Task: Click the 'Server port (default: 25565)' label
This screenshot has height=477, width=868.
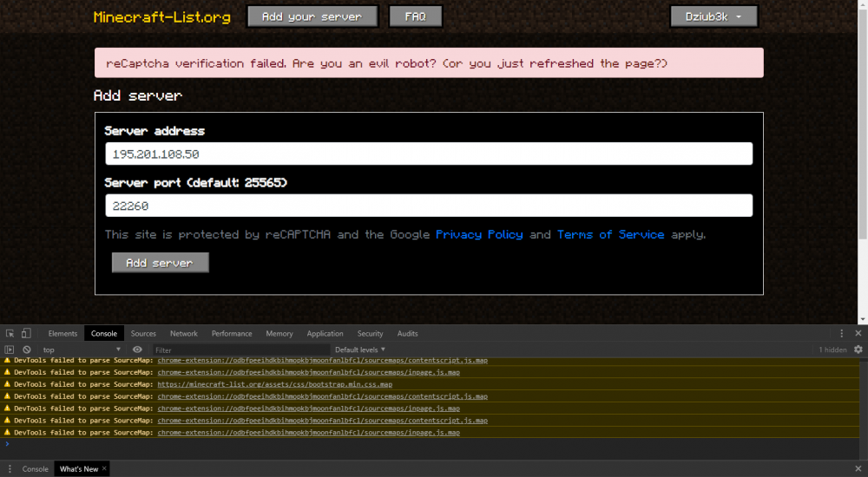Action: tap(196, 183)
